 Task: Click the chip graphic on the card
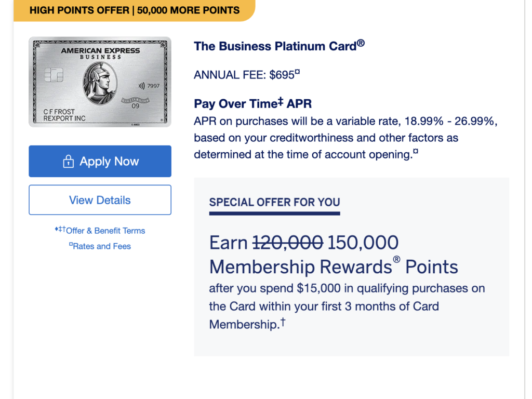coord(54,75)
